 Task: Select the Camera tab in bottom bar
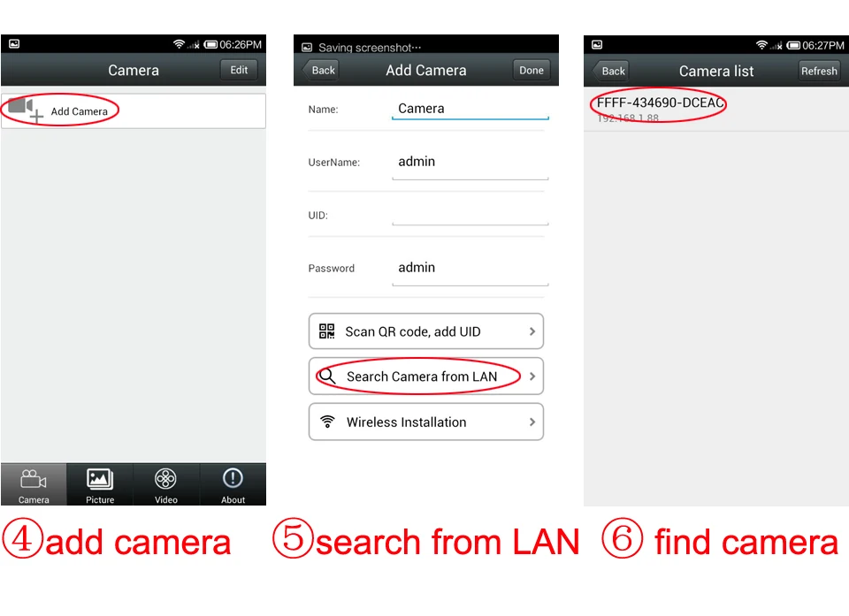pos(34,484)
